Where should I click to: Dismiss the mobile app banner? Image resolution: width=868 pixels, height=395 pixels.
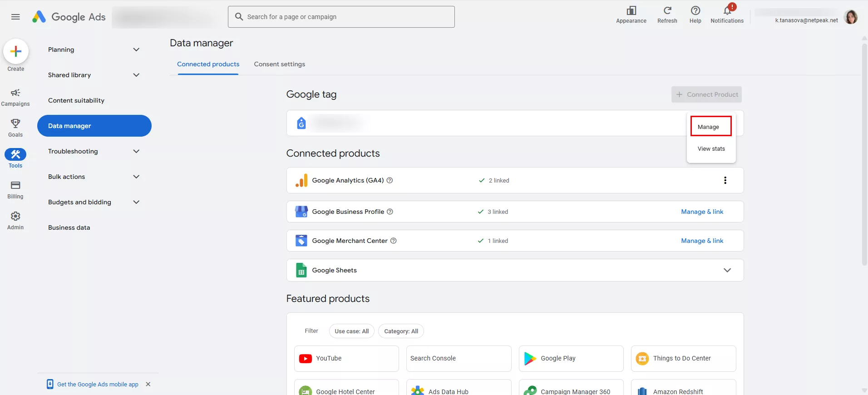coord(148,384)
